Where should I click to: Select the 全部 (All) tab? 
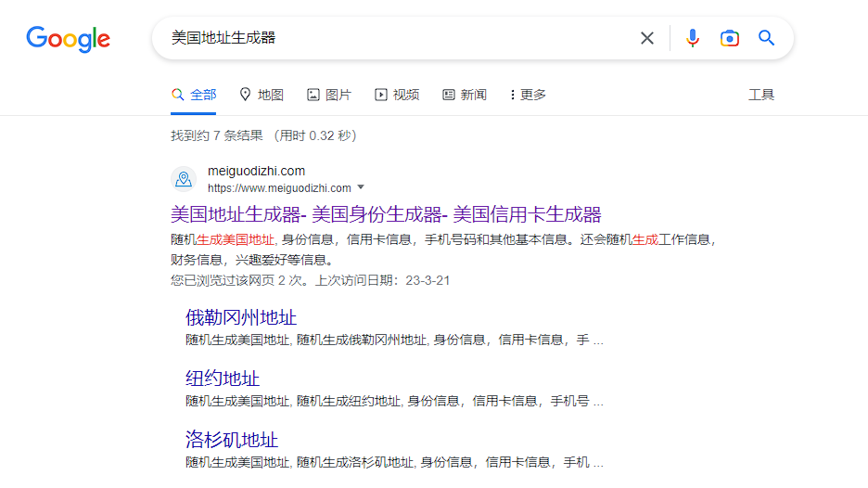tap(193, 95)
